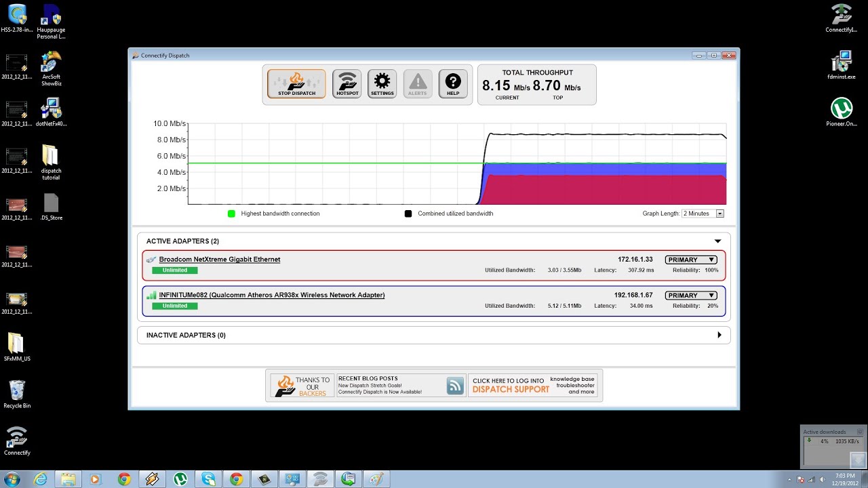Click the bandwidth graph area
Viewport: 868px width, 488px height.
coord(457,163)
